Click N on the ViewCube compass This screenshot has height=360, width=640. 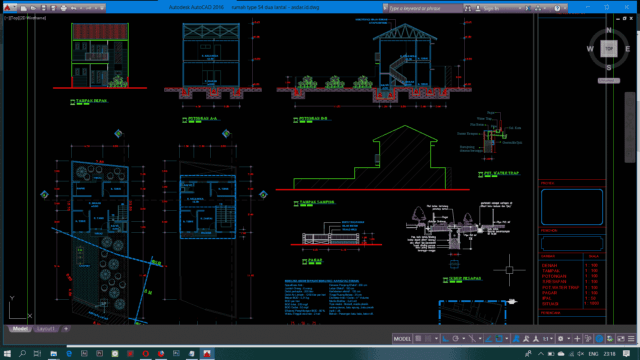[x=609, y=30]
